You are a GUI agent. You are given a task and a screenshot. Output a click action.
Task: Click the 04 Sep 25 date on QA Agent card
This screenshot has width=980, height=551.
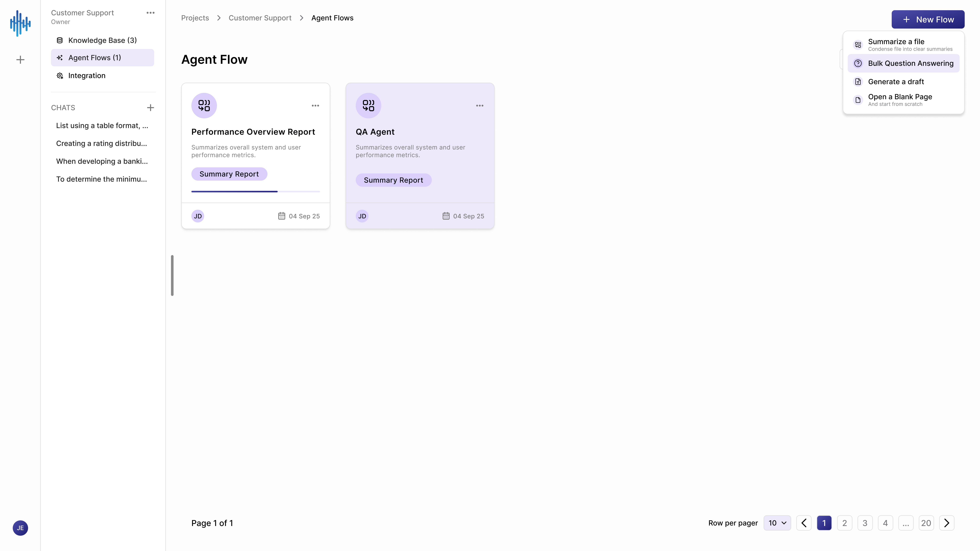[468, 216]
